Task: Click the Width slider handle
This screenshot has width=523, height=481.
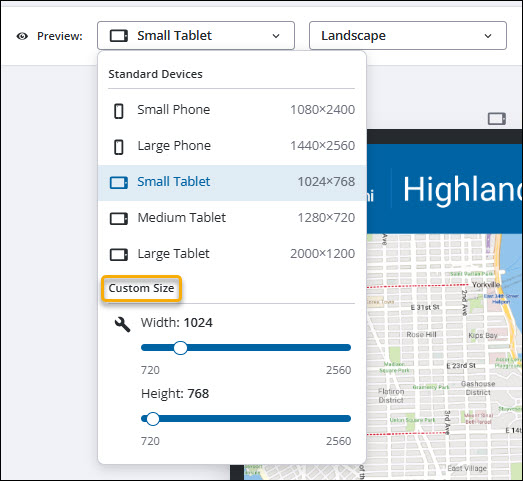Action: click(180, 348)
